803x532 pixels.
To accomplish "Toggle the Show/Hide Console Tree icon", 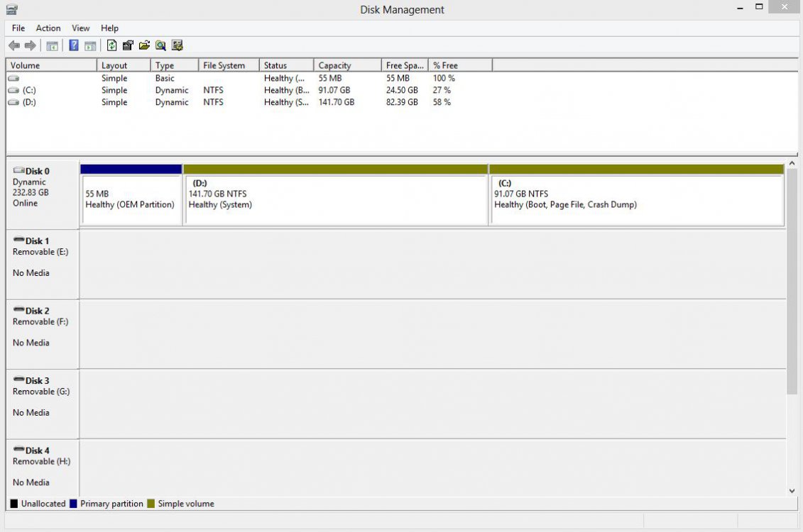I will point(52,45).
